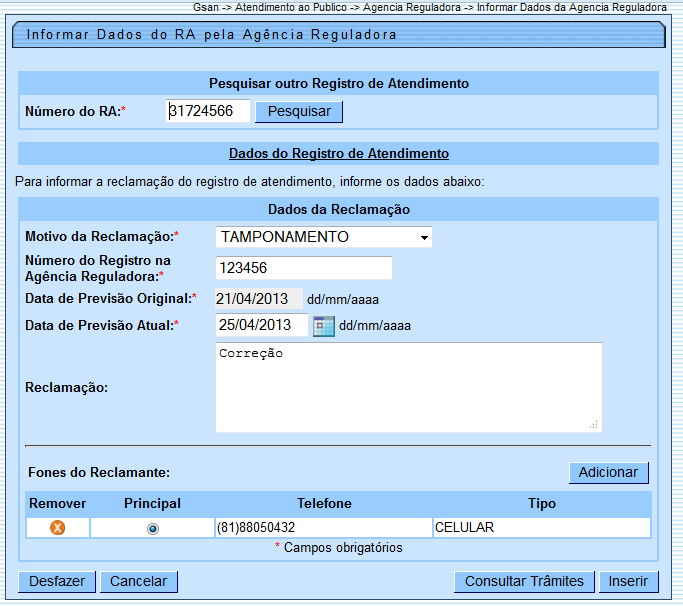Open the calendar date picker icon
The height and width of the screenshot is (606, 683).
click(323, 326)
